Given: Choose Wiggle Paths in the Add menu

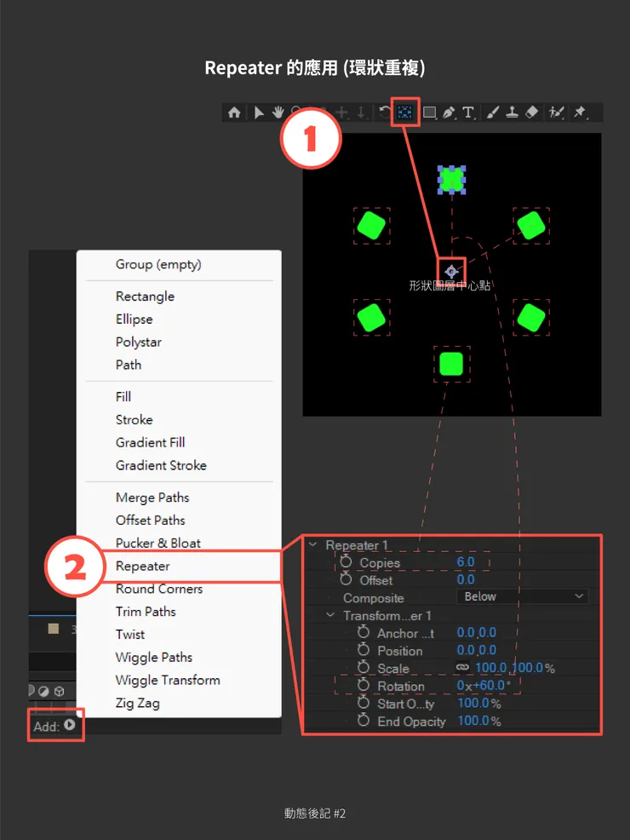Looking at the screenshot, I should tap(154, 658).
